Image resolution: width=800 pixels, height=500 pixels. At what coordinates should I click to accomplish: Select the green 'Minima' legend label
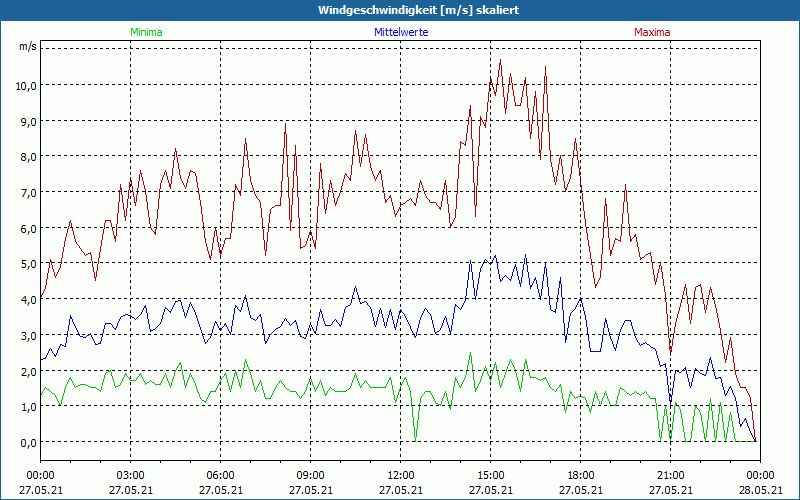click(x=146, y=32)
